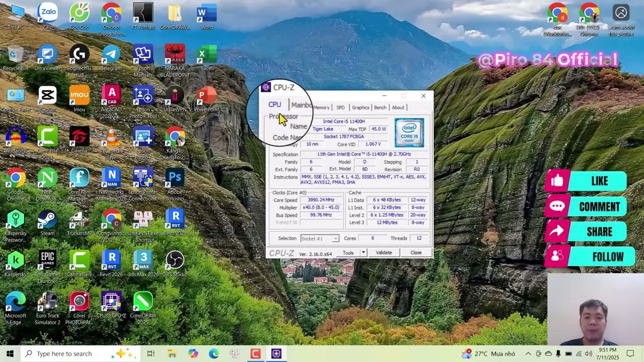Viewport: 644px width, 362px height.
Task: Open the PowerPoint desktop shortcut
Action: [x=206, y=99]
